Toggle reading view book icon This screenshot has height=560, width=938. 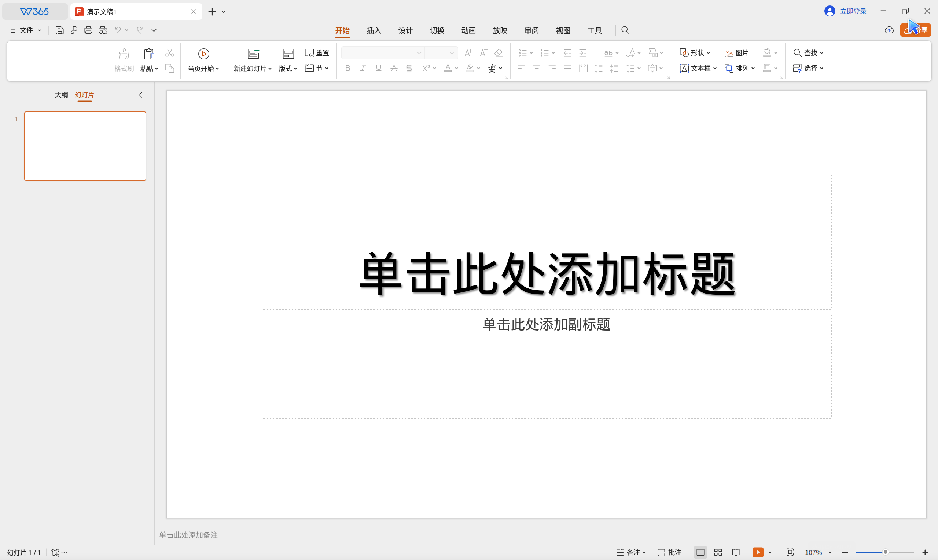(x=736, y=552)
